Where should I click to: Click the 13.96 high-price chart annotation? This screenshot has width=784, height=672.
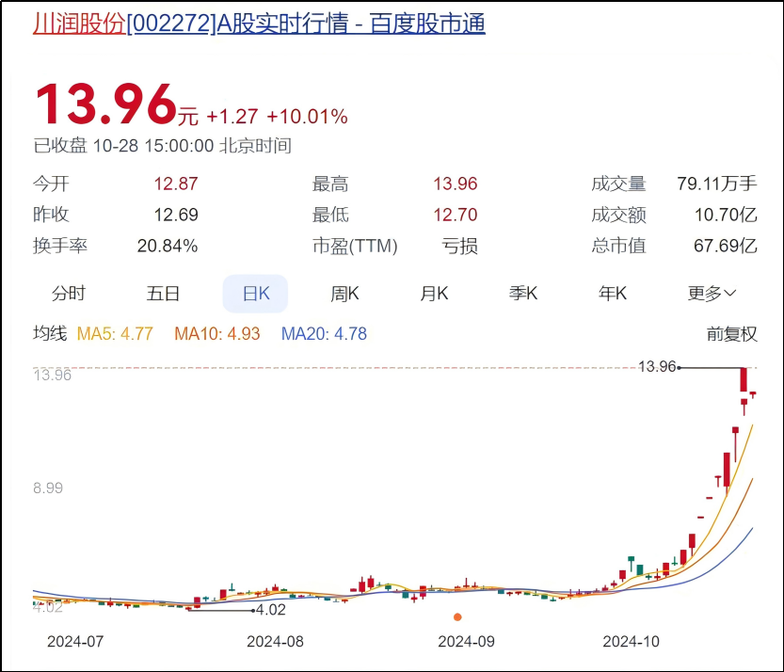[x=657, y=367]
